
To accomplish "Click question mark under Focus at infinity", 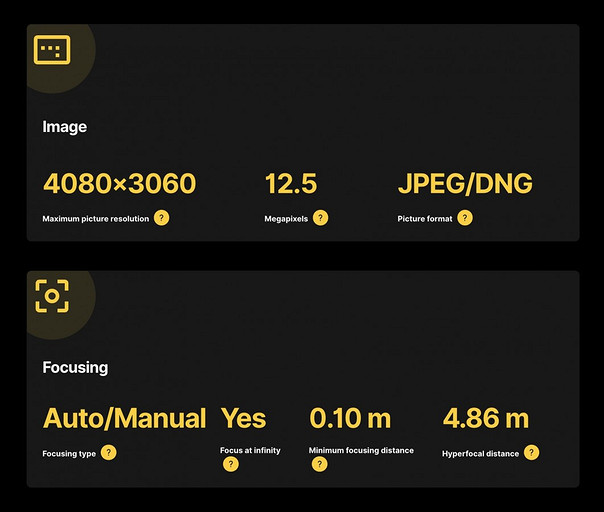I will [230, 464].
